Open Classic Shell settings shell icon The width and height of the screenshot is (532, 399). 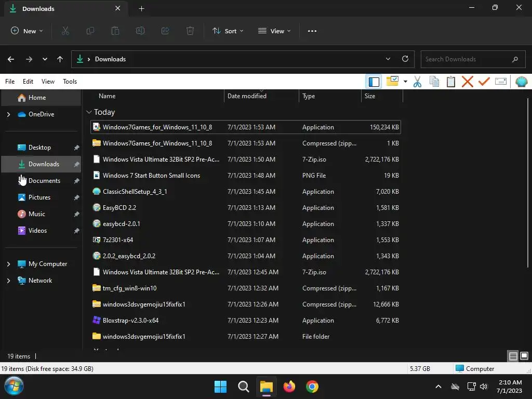[x=522, y=82]
